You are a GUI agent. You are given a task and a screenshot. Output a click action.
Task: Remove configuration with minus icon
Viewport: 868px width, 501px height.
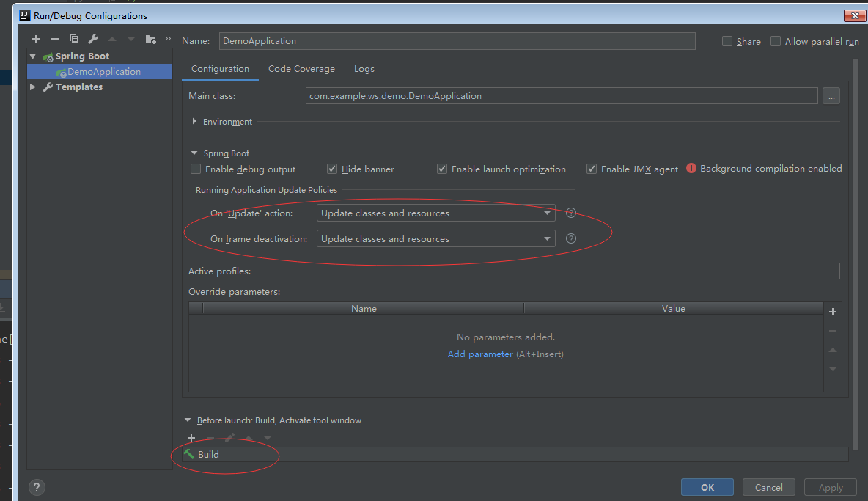point(55,39)
